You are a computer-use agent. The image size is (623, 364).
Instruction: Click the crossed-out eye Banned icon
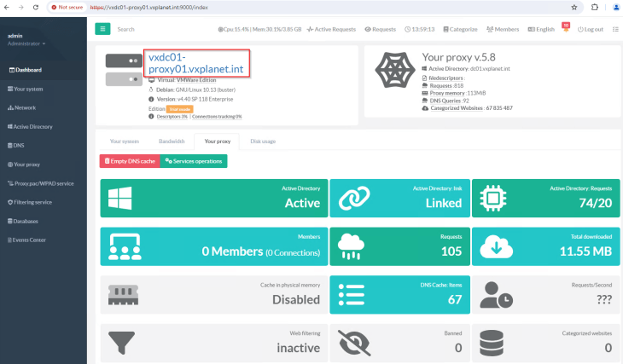click(352, 342)
